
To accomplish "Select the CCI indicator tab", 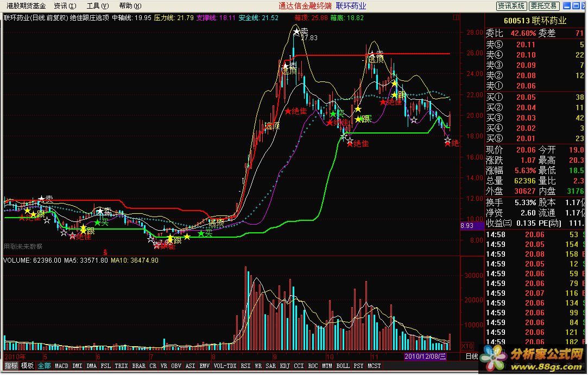I will (299, 366).
